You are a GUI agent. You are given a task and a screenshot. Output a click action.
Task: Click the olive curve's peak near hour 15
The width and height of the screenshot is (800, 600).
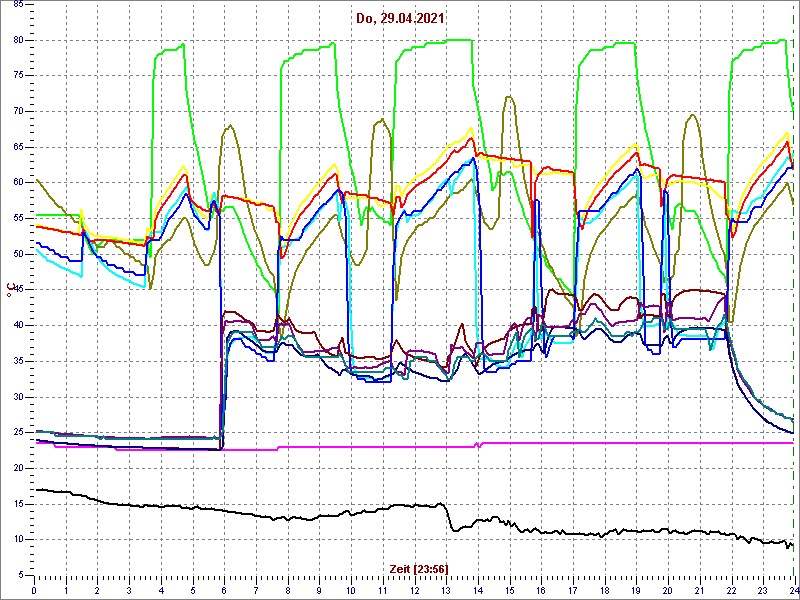pos(509,97)
